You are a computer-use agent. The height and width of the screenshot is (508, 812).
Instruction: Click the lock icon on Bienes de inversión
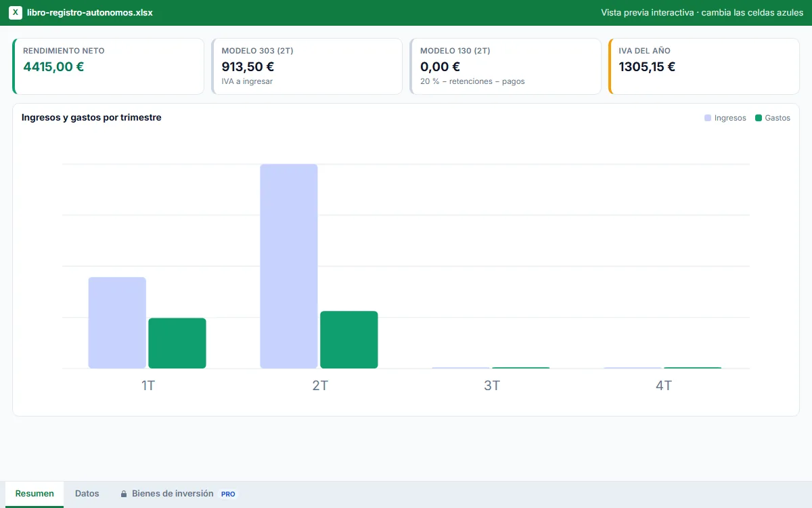pyautogui.click(x=124, y=494)
